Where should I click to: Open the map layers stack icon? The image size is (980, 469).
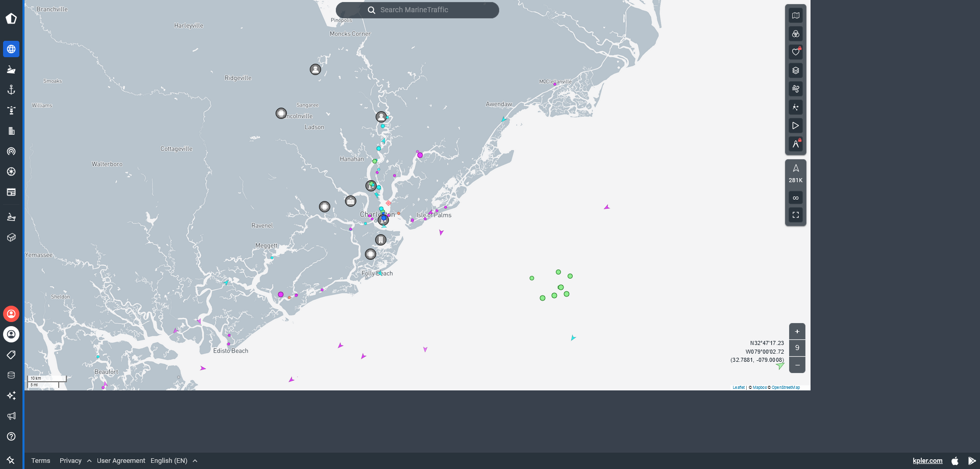point(796,70)
